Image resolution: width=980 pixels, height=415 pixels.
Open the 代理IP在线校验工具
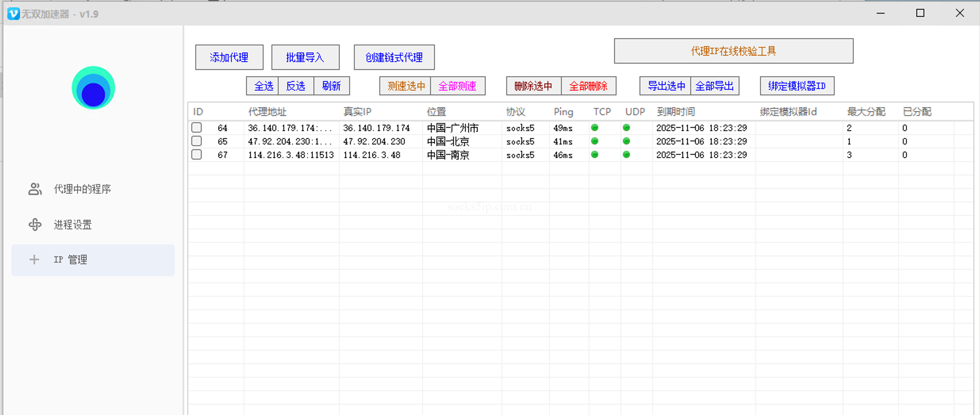point(733,51)
